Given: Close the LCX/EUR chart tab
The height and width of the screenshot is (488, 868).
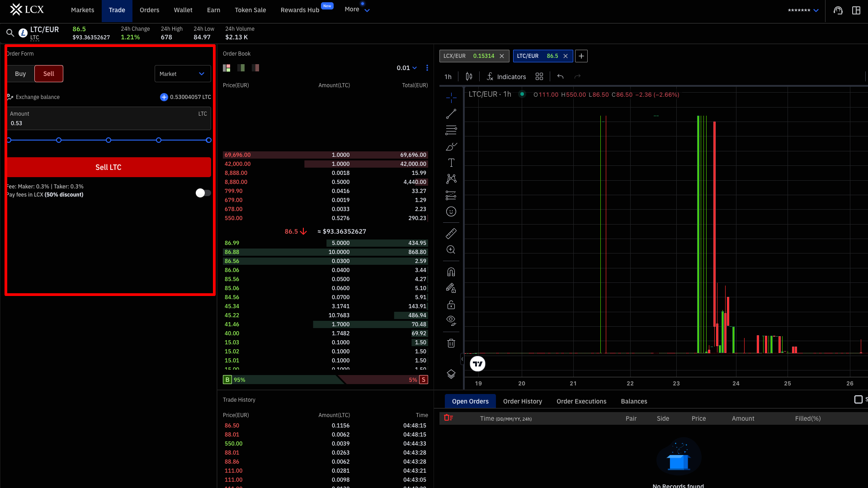Looking at the screenshot, I should [502, 56].
